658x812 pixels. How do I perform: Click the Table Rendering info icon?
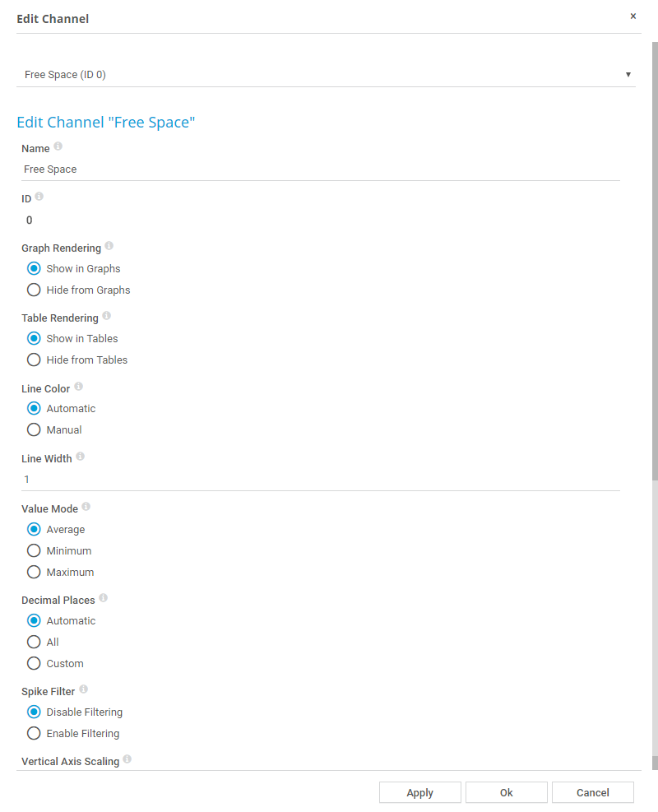pos(106,316)
